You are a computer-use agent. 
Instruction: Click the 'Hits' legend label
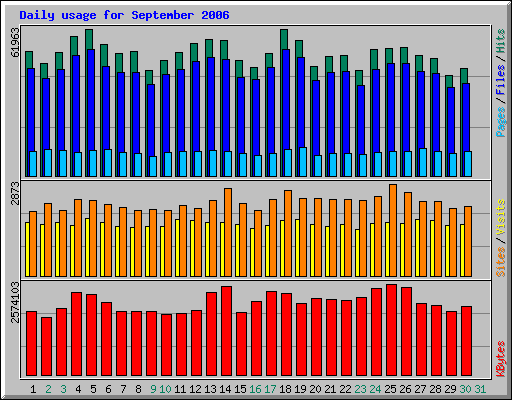(501, 41)
